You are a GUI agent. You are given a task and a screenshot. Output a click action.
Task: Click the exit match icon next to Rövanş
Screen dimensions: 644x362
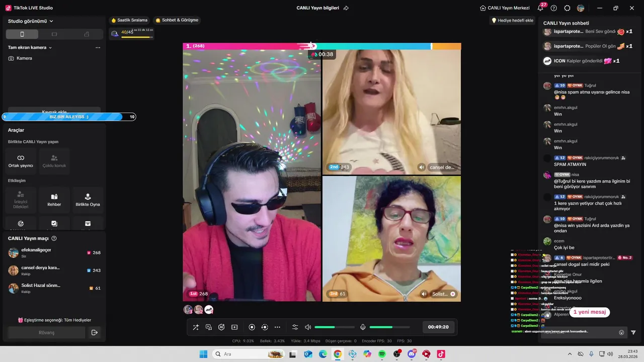(x=94, y=332)
